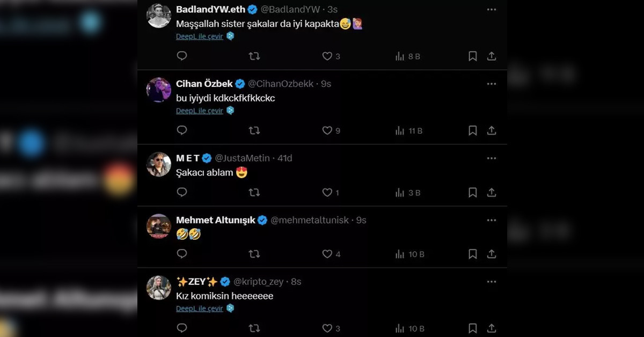The width and height of the screenshot is (644, 337).
Task: Retweet Cihan Özbek's post
Action: (x=254, y=130)
